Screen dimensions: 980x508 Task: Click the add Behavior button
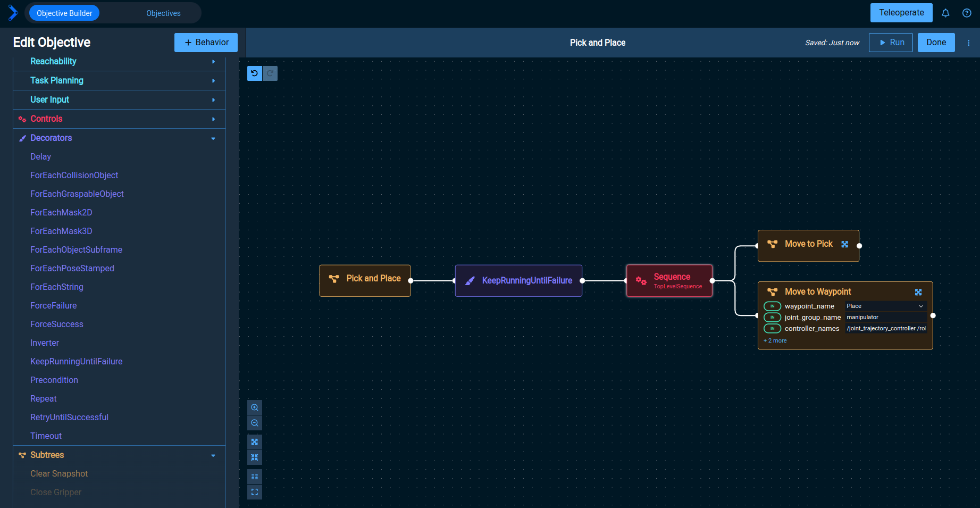(x=206, y=43)
